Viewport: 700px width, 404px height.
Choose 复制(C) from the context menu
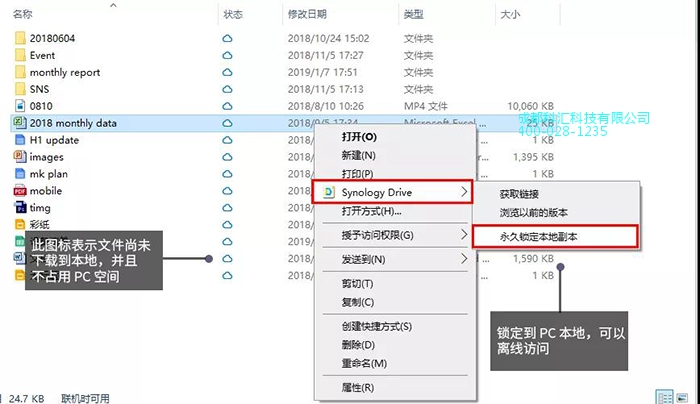[x=358, y=302]
